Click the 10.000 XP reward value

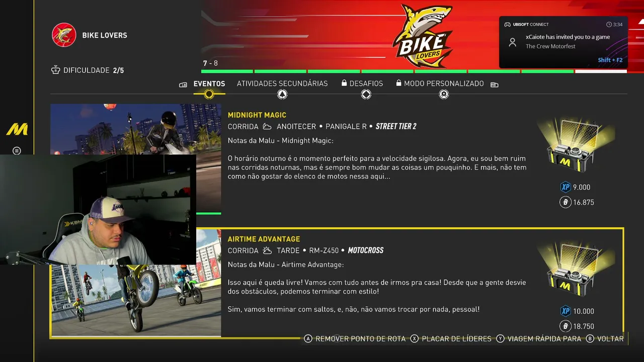click(584, 311)
